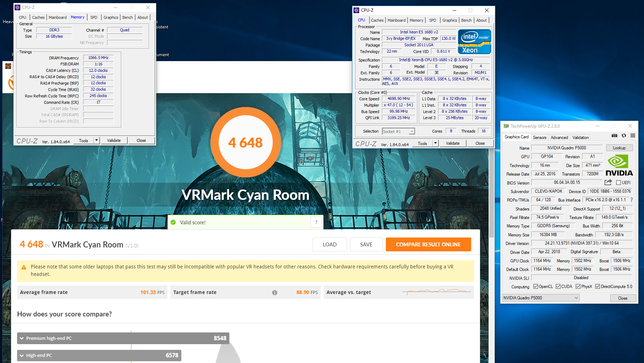Toggle the PhysX checkbox
The width and height of the screenshot is (644, 363).
click(578, 287)
